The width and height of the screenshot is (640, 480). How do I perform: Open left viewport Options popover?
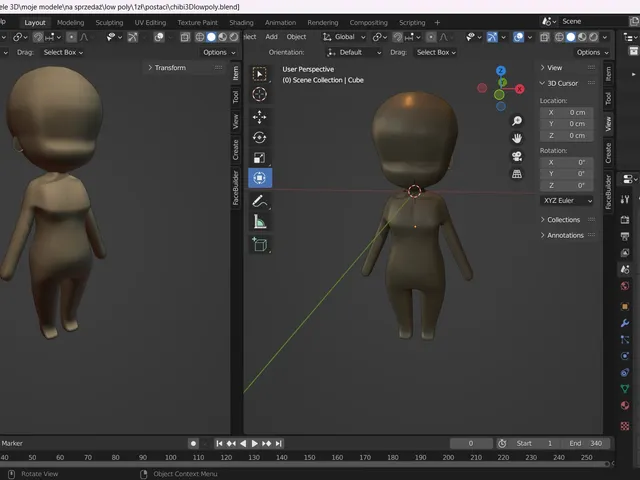[219, 52]
